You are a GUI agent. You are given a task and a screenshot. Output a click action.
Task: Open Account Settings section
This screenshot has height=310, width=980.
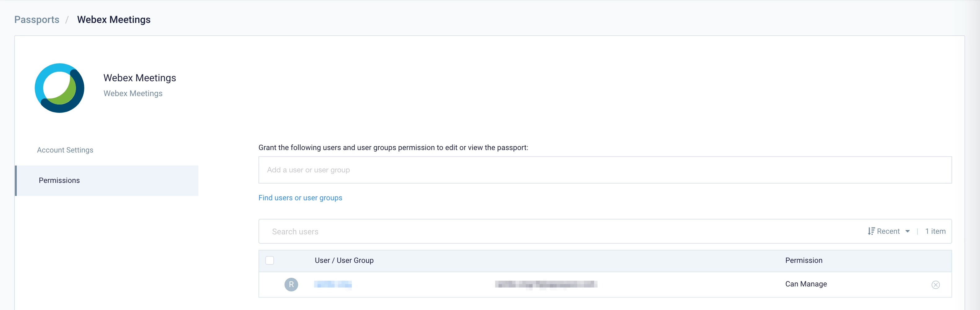point(65,150)
